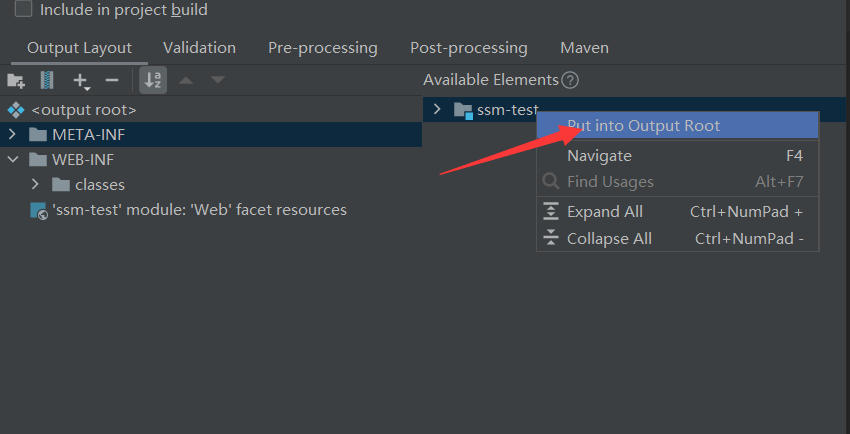Expand the META-INF folder
Image resolution: width=850 pixels, height=434 pixels.
12,135
